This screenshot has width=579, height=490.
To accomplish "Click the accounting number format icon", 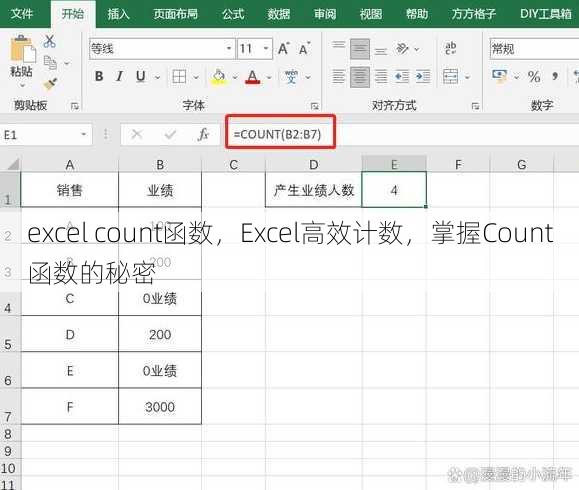I will (x=500, y=76).
